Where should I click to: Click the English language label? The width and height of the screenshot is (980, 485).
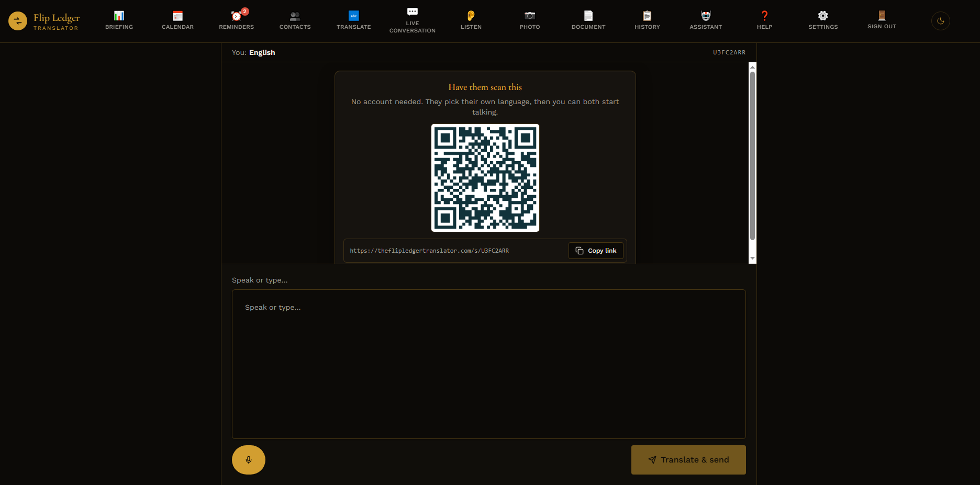[262, 52]
